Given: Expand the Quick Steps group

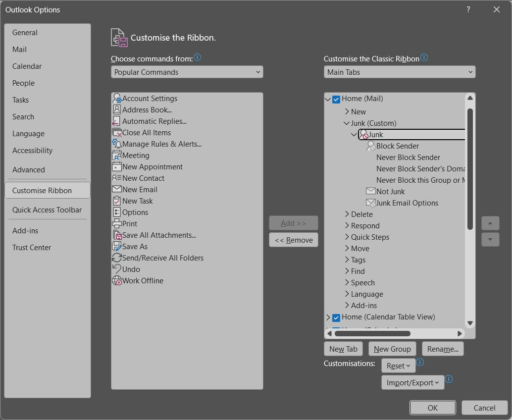Looking at the screenshot, I should (x=347, y=237).
